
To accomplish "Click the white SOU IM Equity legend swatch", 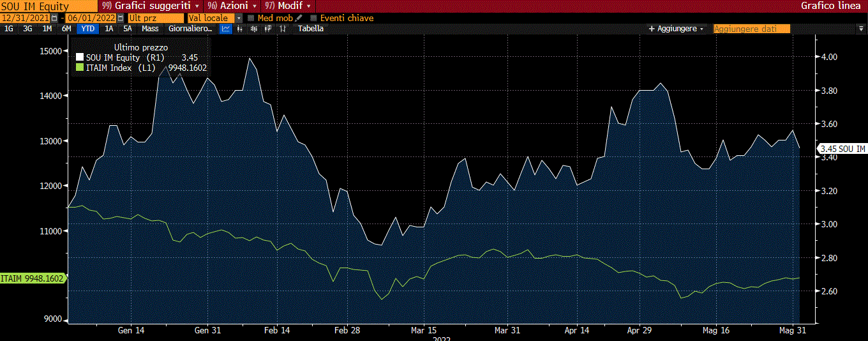I will click(x=79, y=57).
